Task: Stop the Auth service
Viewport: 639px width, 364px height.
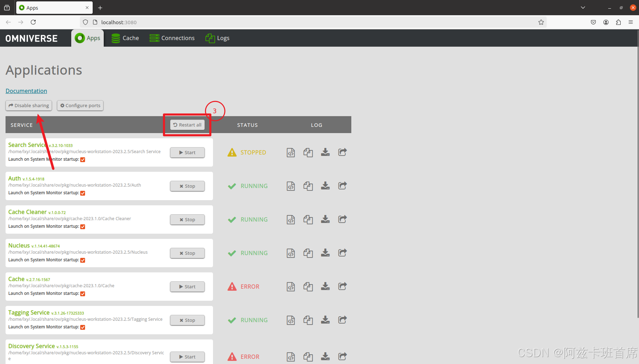Action: 187,186
